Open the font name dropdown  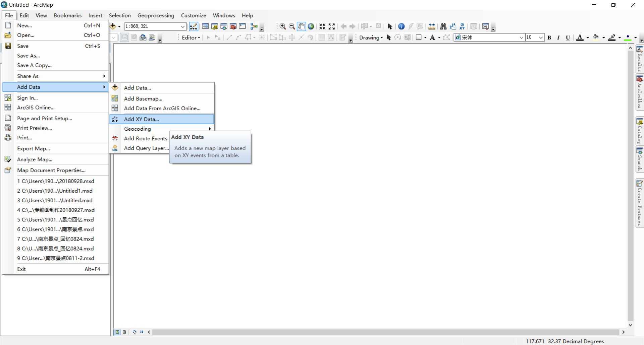click(x=521, y=38)
